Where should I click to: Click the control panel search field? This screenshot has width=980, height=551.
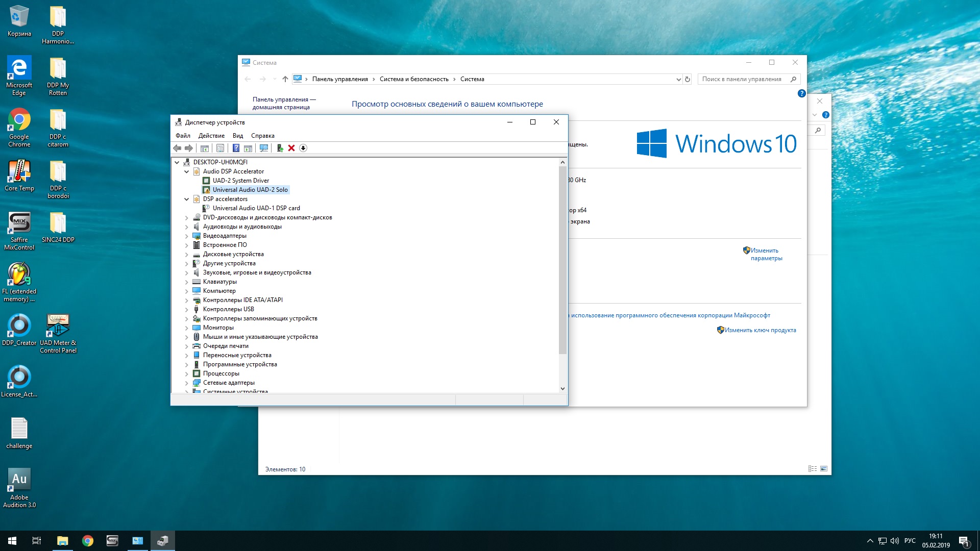point(743,79)
